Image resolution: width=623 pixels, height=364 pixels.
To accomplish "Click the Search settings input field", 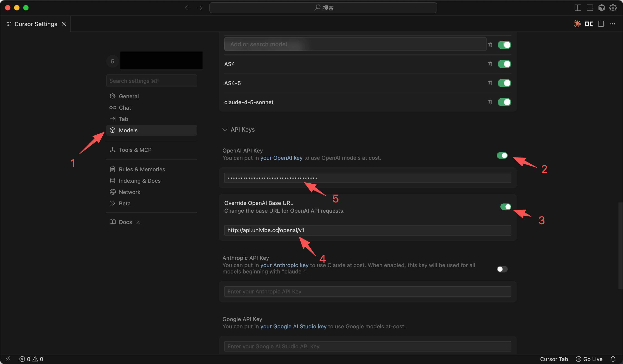I will click(151, 81).
